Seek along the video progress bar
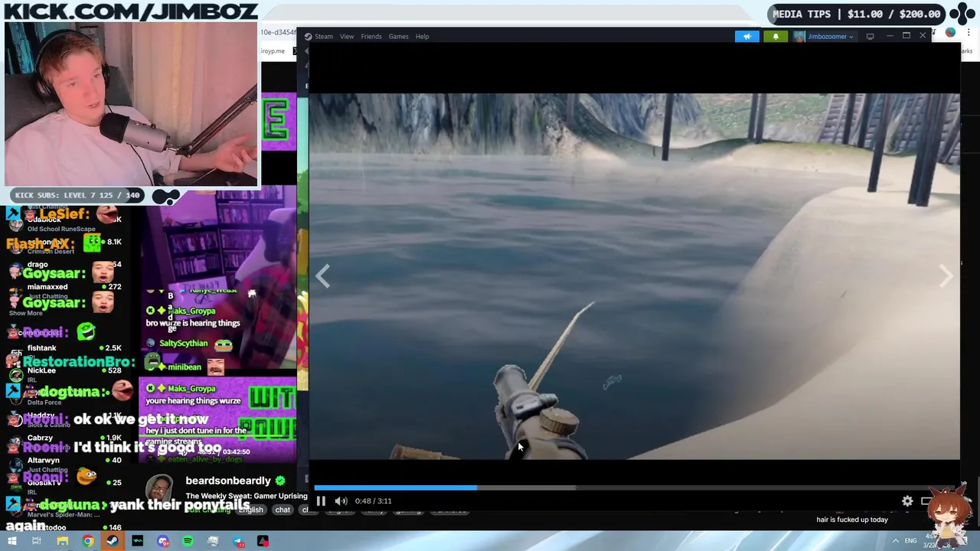Image resolution: width=980 pixels, height=551 pixels. [634, 487]
